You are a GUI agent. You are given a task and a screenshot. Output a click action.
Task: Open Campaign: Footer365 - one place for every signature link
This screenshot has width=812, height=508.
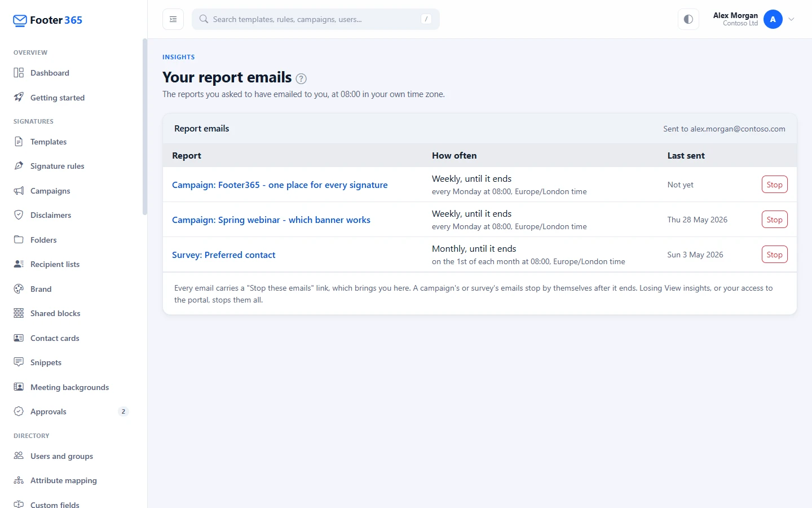(280, 185)
